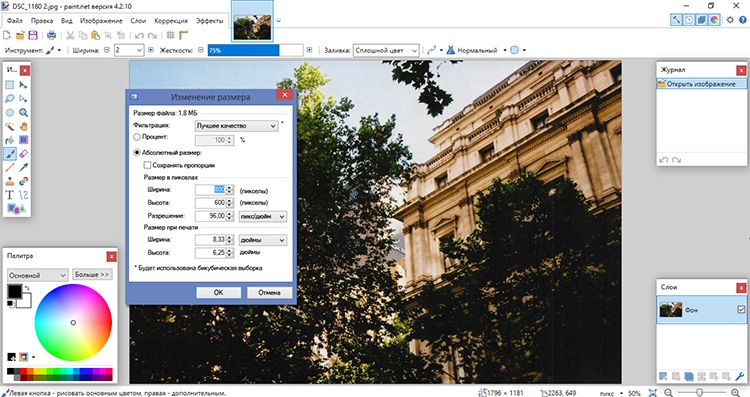Select the Gradient tool
The width and height of the screenshot is (750, 397).
click(23, 140)
